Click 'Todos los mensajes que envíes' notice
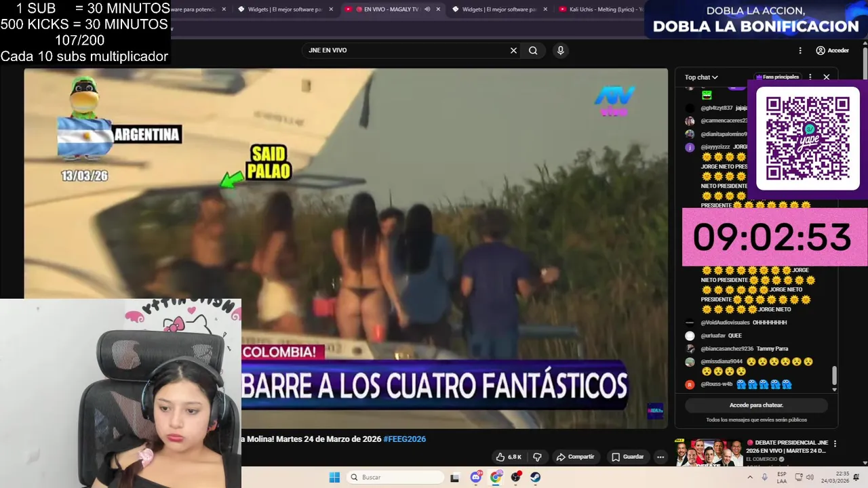This screenshot has height=488, width=868. point(756,420)
